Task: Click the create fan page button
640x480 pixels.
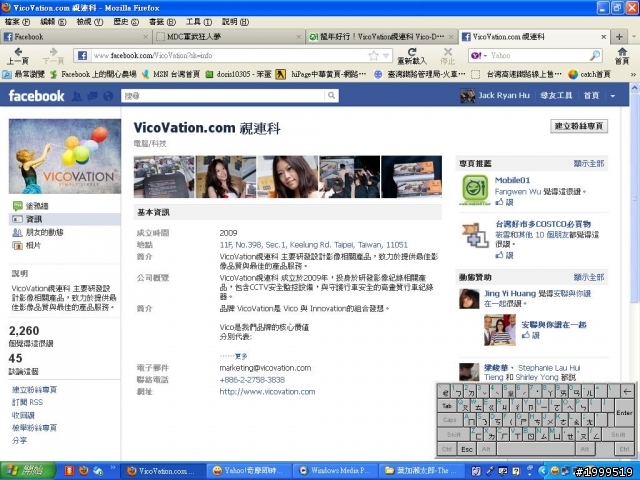Action: pos(579,126)
